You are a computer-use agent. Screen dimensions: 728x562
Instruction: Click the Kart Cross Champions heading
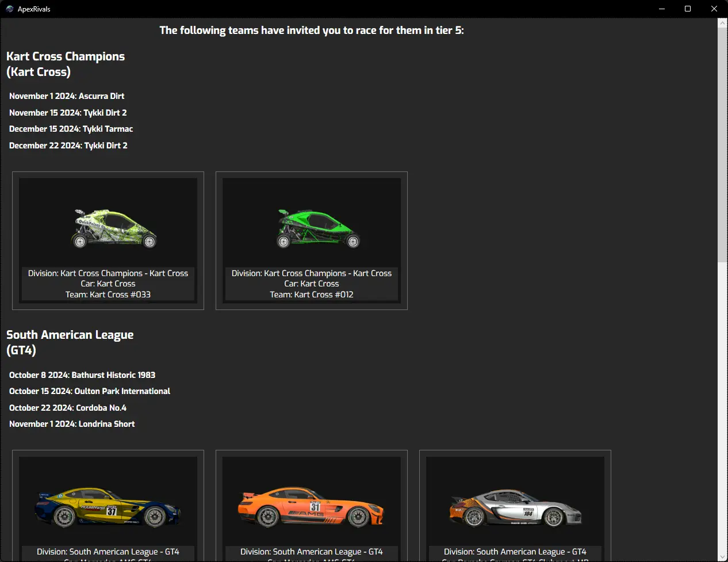[66, 64]
